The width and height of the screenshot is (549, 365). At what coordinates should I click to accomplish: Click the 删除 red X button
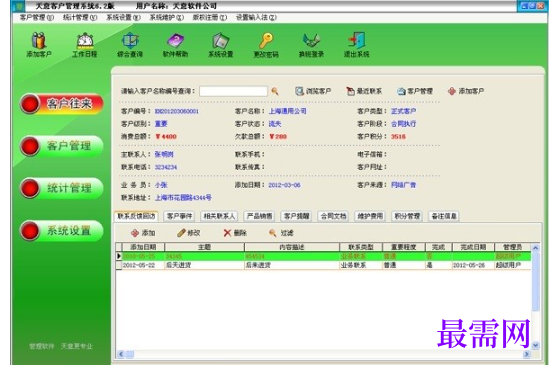[235, 233]
